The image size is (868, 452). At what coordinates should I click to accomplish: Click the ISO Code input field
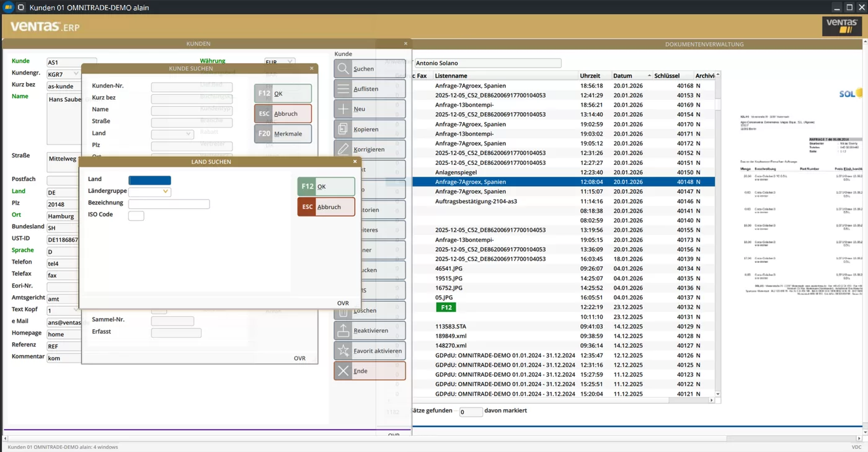(136, 216)
